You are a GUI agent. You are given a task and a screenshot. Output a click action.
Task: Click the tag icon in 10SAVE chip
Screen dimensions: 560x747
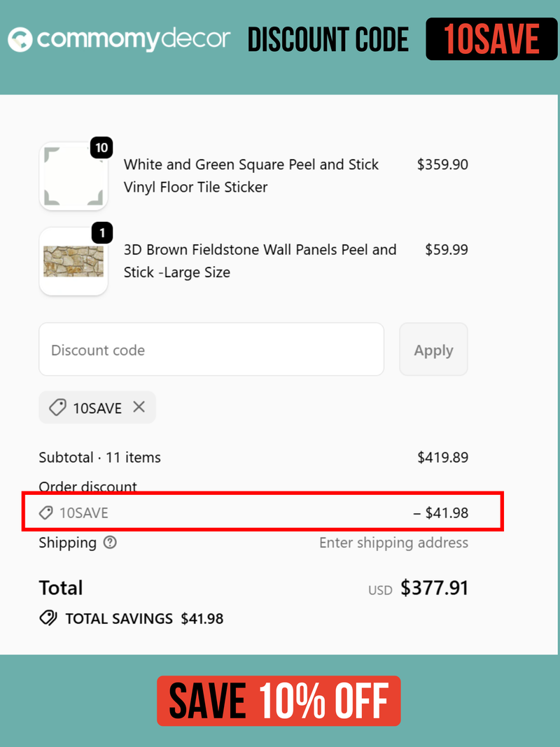57,407
